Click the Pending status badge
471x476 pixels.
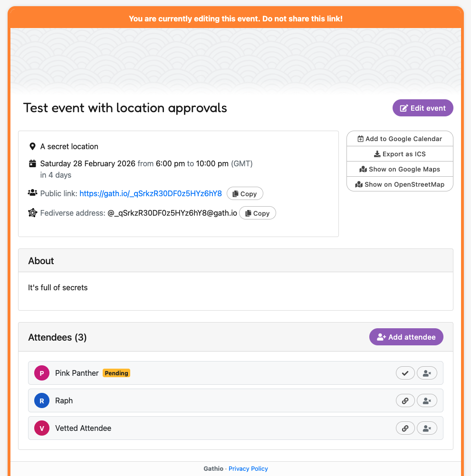click(116, 373)
